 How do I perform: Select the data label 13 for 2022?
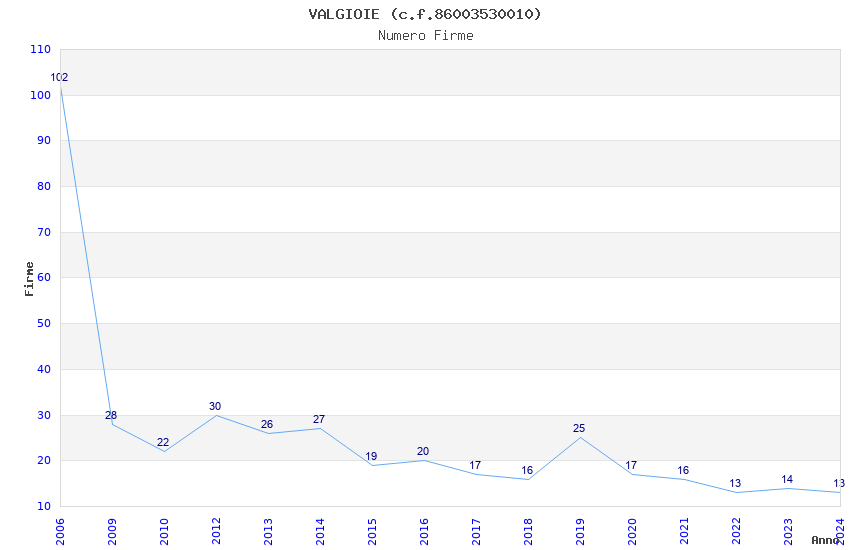(735, 483)
